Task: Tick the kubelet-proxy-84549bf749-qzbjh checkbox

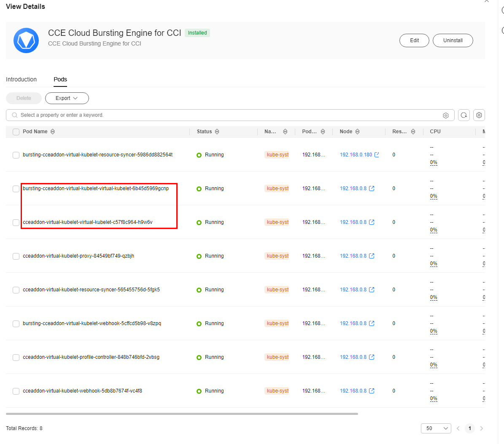Action: pos(16,256)
